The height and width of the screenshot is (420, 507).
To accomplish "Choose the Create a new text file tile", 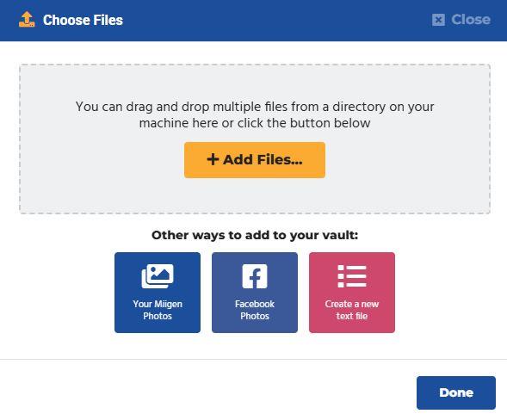I will [352, 293].
